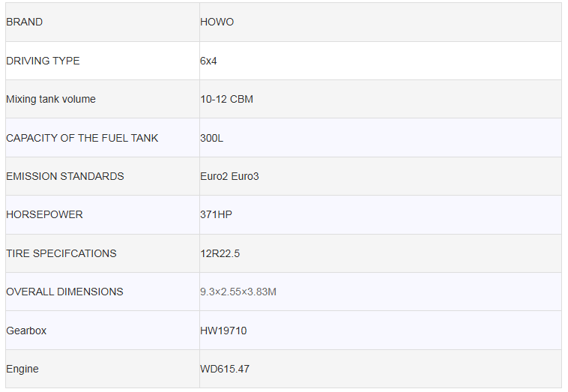The height and width of the screenshot is (392, 568).
Task: Click the Engine label cell
Action: tap(22, 369)
